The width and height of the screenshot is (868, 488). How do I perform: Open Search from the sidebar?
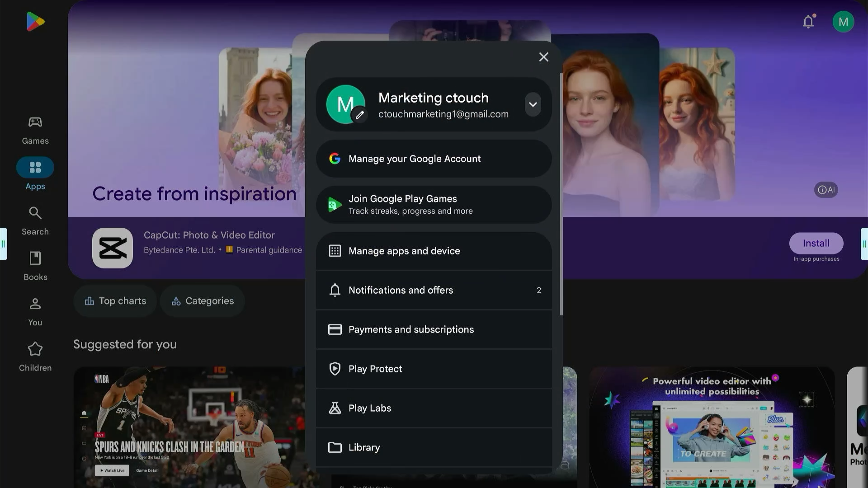[35, 221]
